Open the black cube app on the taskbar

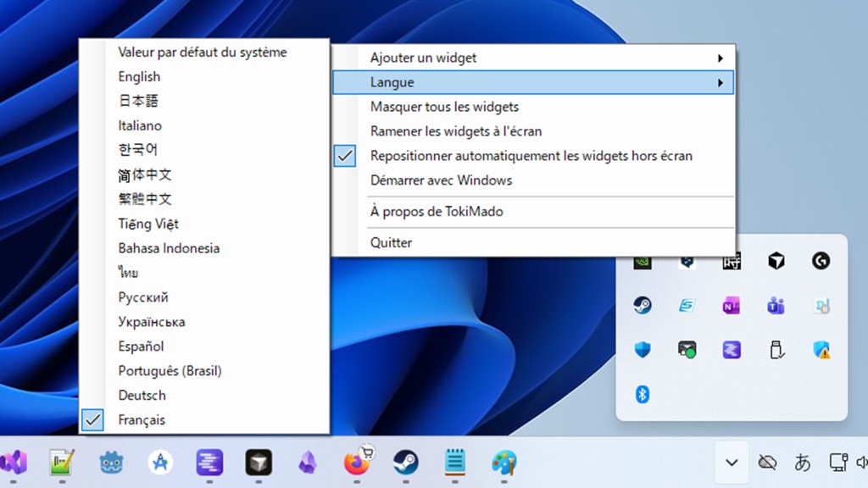(259, 463)
